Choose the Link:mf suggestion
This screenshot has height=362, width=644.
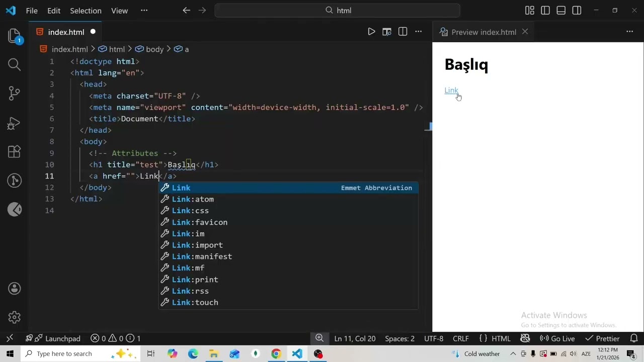(x=288, y=268)
